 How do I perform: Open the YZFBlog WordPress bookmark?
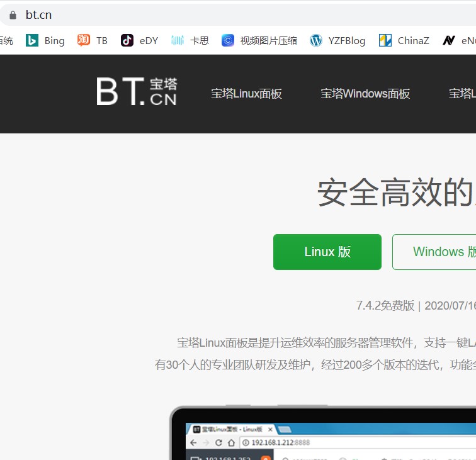point(337,40)
